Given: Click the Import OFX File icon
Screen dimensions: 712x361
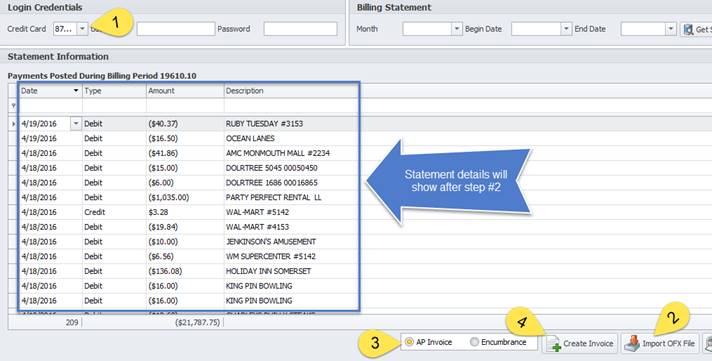Looking at the screenshot, I should 632,344.
